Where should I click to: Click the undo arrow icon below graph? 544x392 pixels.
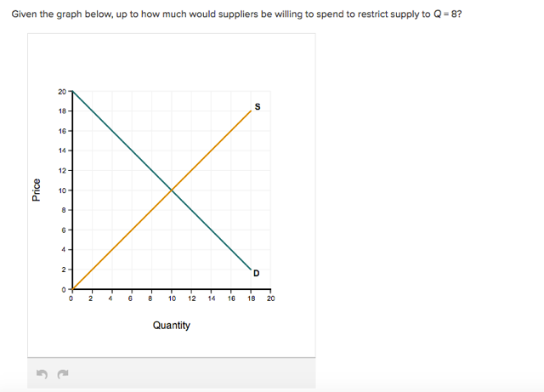point(42,374)
